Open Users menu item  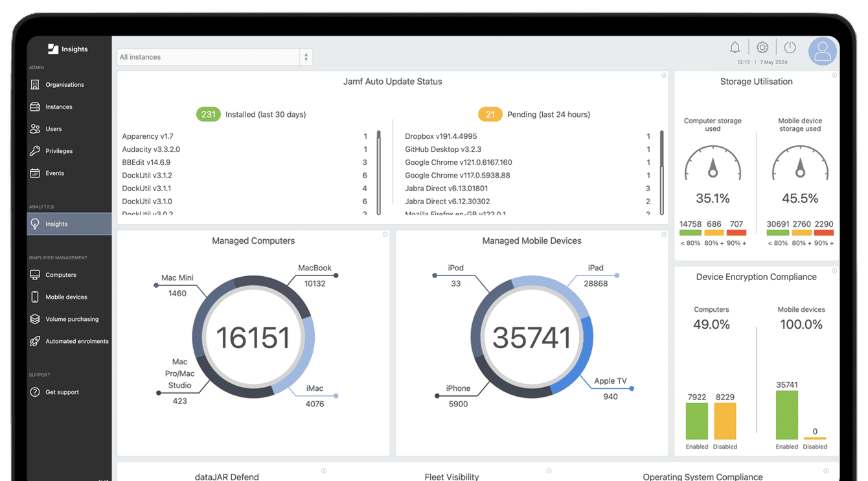point(69,129)
